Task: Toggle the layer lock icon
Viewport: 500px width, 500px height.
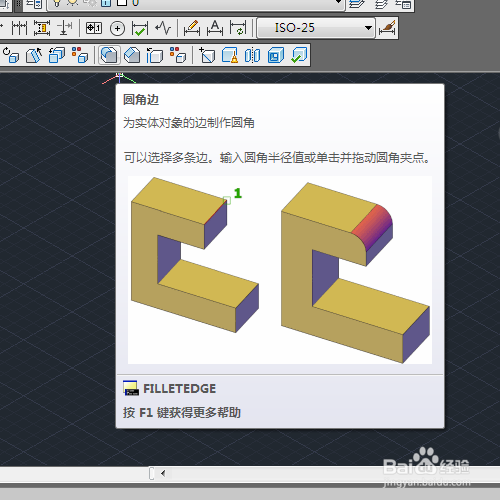Action: pos(106,3)
